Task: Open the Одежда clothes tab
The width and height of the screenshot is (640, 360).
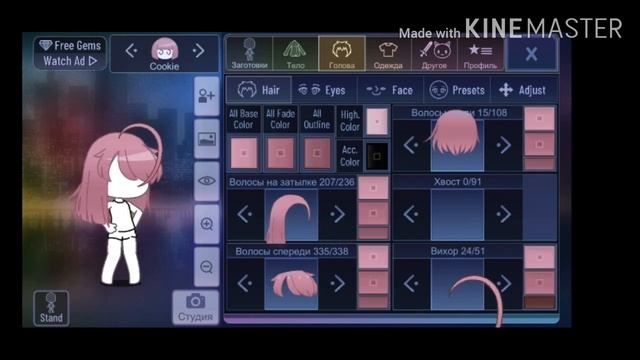Action: (388, 53)
